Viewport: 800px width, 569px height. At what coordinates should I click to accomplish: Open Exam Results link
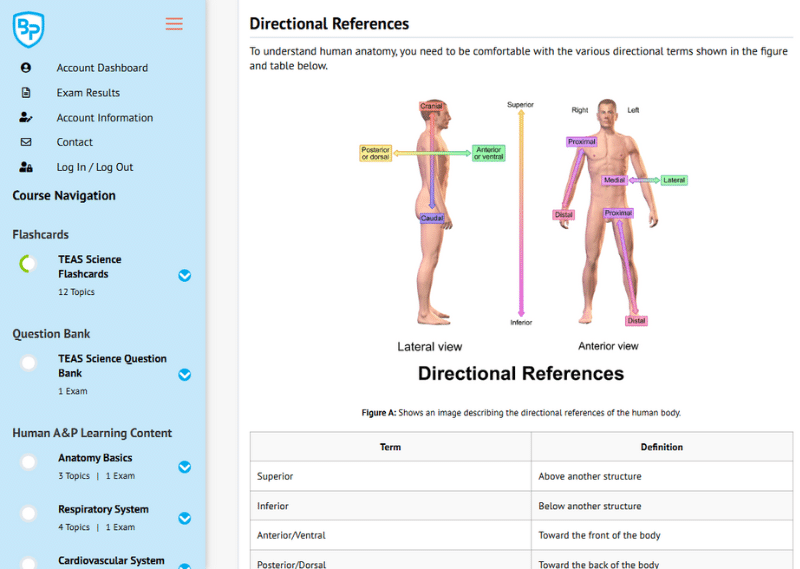pyautogui.click(x=88, y=93)
